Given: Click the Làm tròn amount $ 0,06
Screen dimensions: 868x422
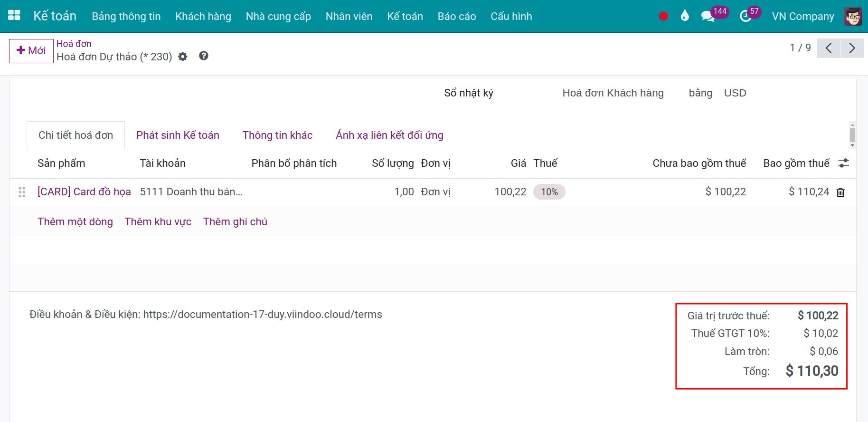Looking at the screenshot, I should click(x=824, y=352).
